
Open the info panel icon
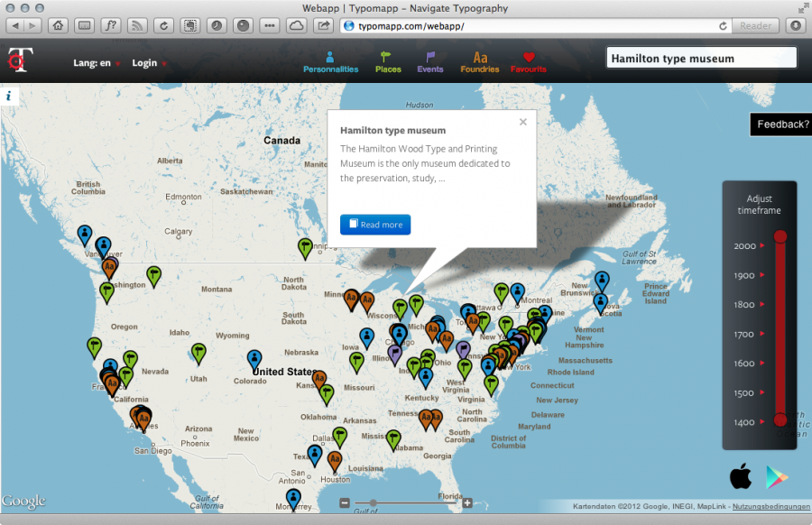pyautogui.click(x=8, y=96)
